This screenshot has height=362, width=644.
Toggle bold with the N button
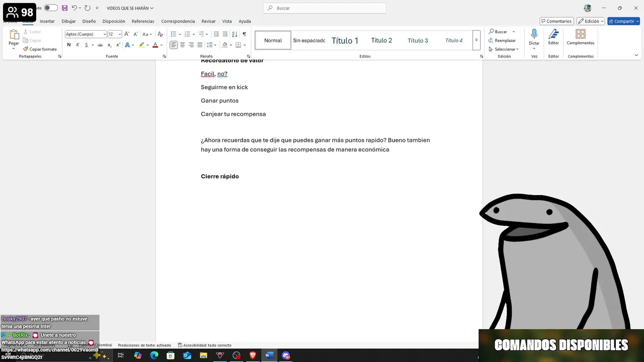[69, 45]
